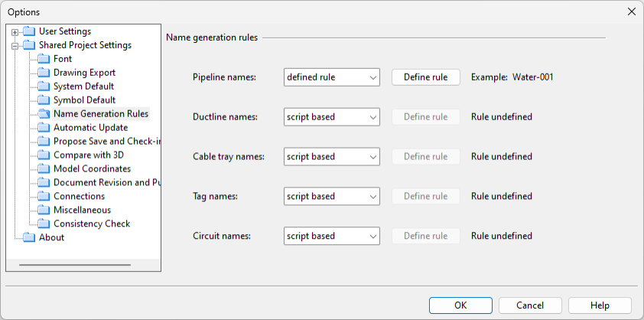Click the Automatic Update folder icon
This screenshot has height=320, width=644.
pos(44,128)
